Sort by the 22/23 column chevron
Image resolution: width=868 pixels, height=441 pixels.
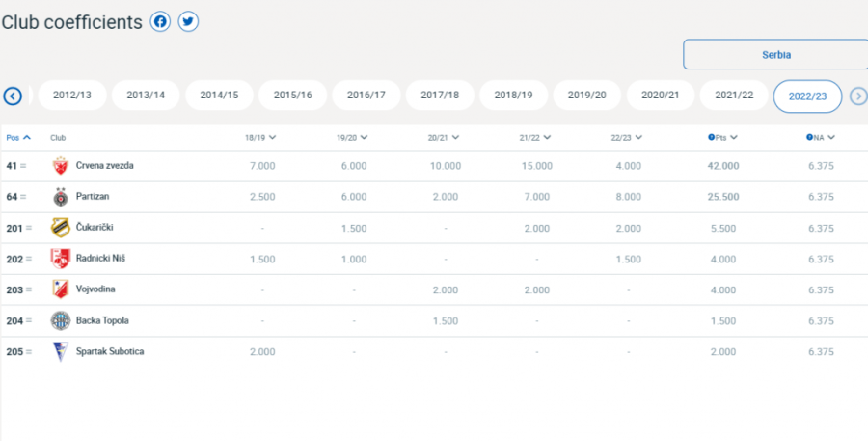point(637,138)
